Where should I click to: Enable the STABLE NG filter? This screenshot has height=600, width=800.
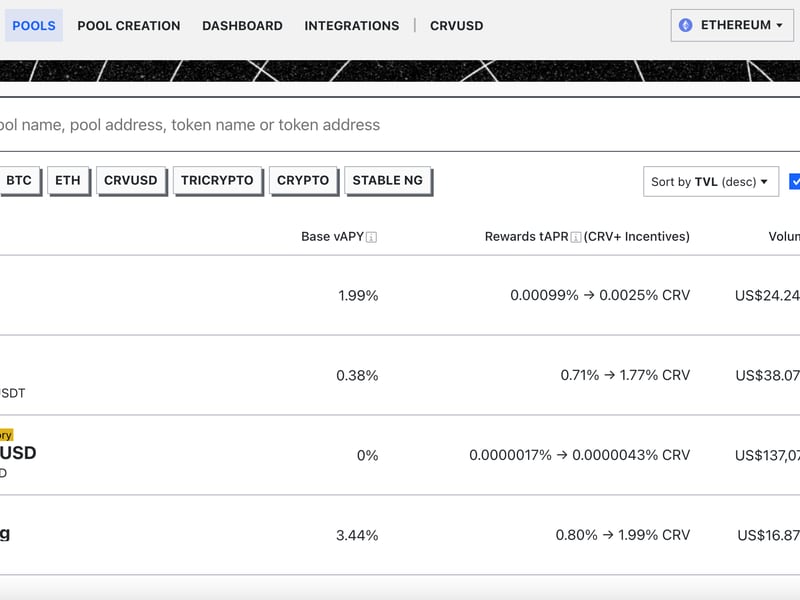[x=388, y=180]
